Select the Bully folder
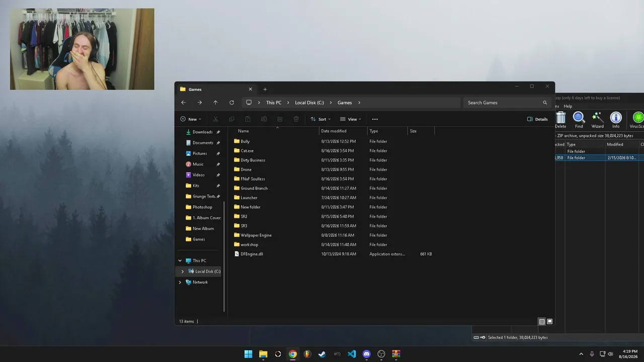 click(245, 141)
